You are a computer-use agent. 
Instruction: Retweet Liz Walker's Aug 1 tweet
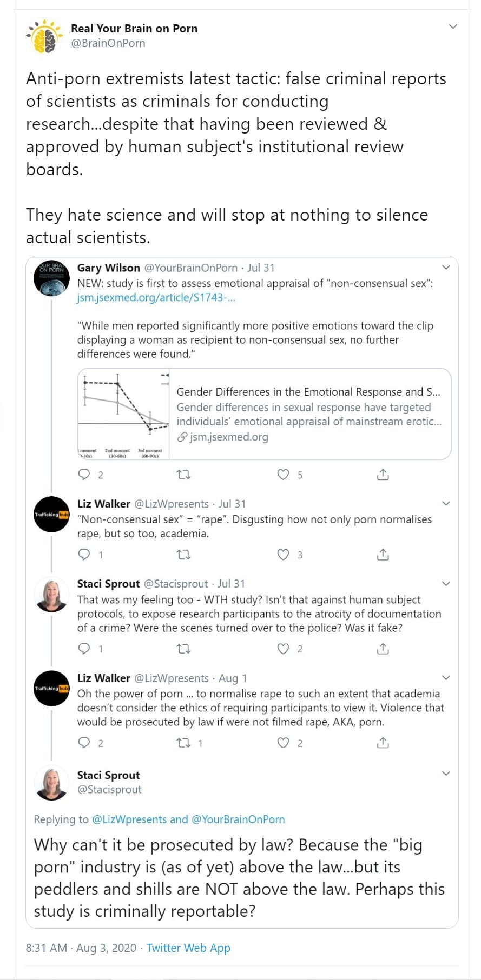pos(184,743)
